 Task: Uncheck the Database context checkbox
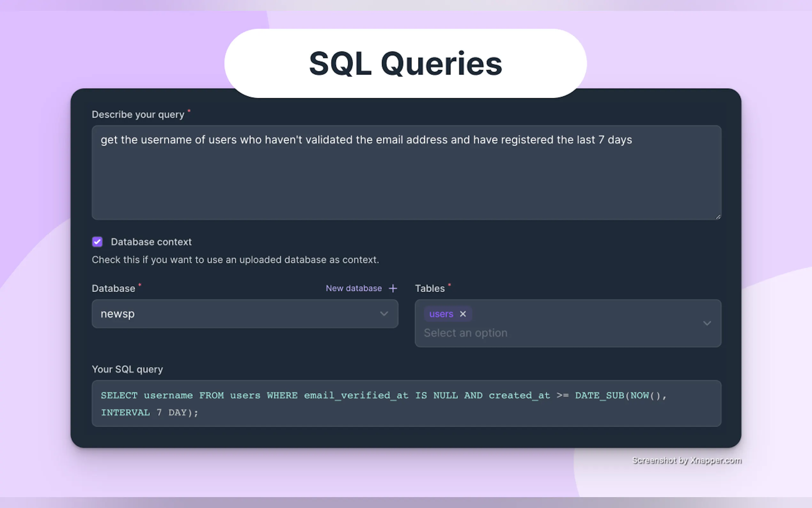[x=98, y=242]
